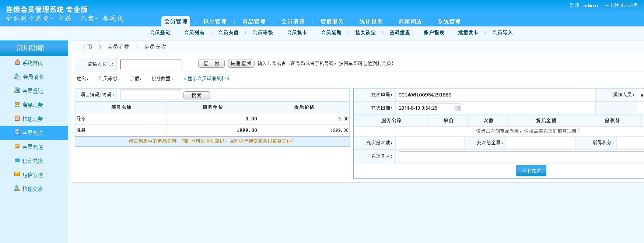644x243 pixels.
Task: Click the 积分兑换 gift icon
Action: click(17, 161)
